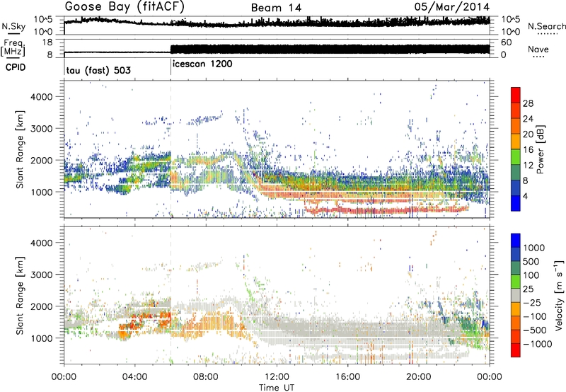Click the 'N.Sky' legend label
This screenshot has height=392, width=566.
click(x=13, y=26)
